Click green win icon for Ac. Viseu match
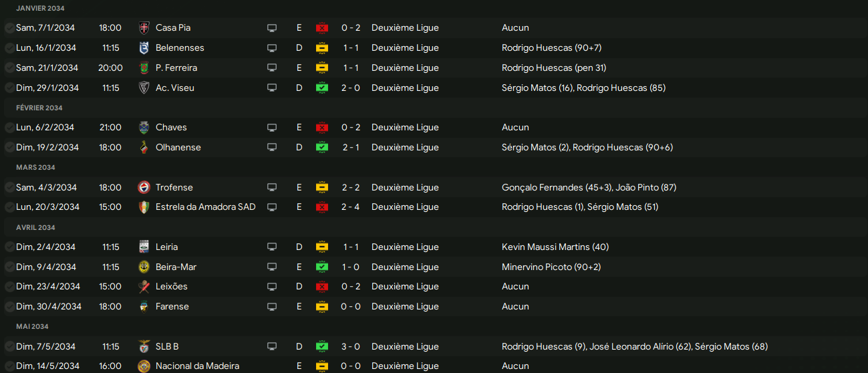The image size is (868, 373). coord(322,88)
